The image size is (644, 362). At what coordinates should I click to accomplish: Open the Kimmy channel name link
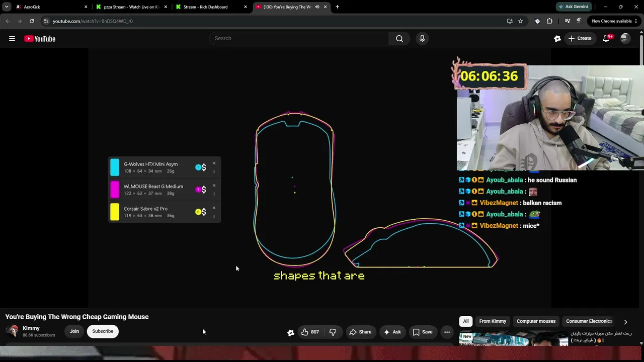coord(31,328)
